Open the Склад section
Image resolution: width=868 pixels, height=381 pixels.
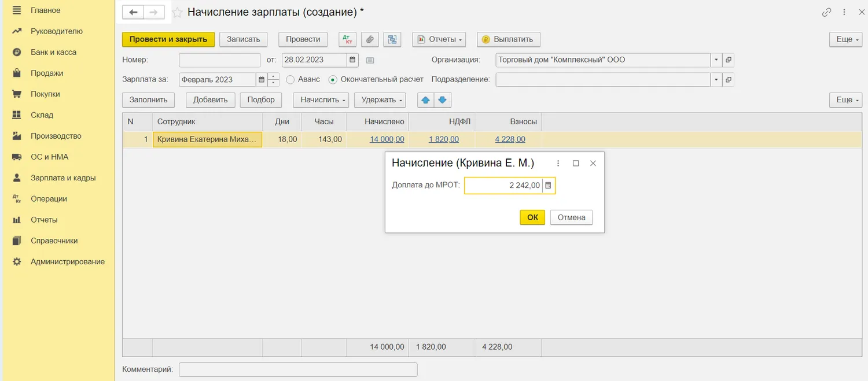[x=42, y=115]
